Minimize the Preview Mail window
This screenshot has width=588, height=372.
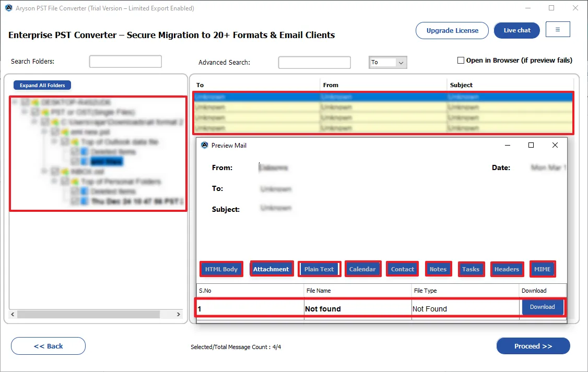coord(508,146)
